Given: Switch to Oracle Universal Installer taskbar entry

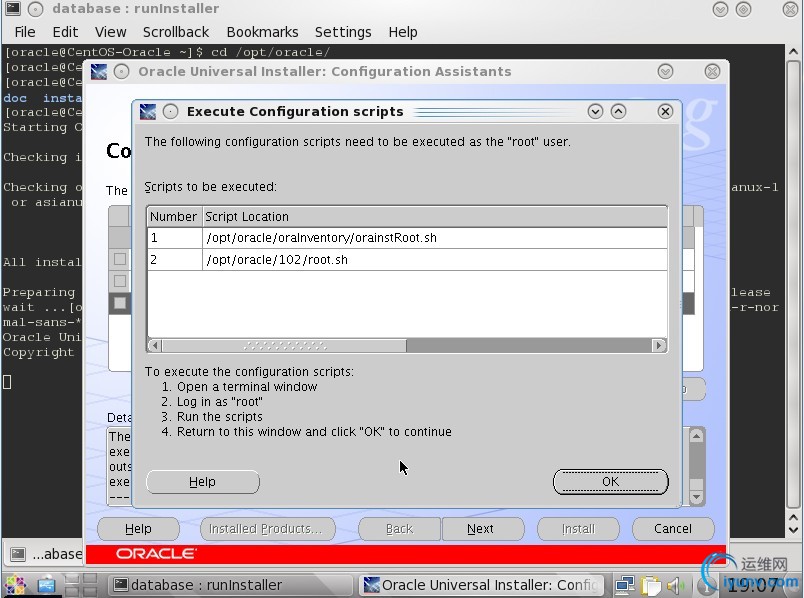Looking at the screenshot, I should (x=481, y=585).
